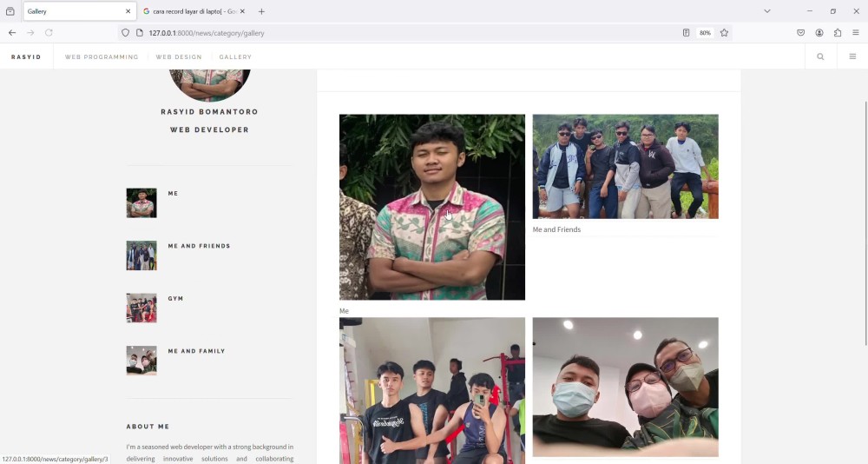868x464 pixels.
Task: Click the 80% zoom level indicator
Action: [x=705, y=33]
